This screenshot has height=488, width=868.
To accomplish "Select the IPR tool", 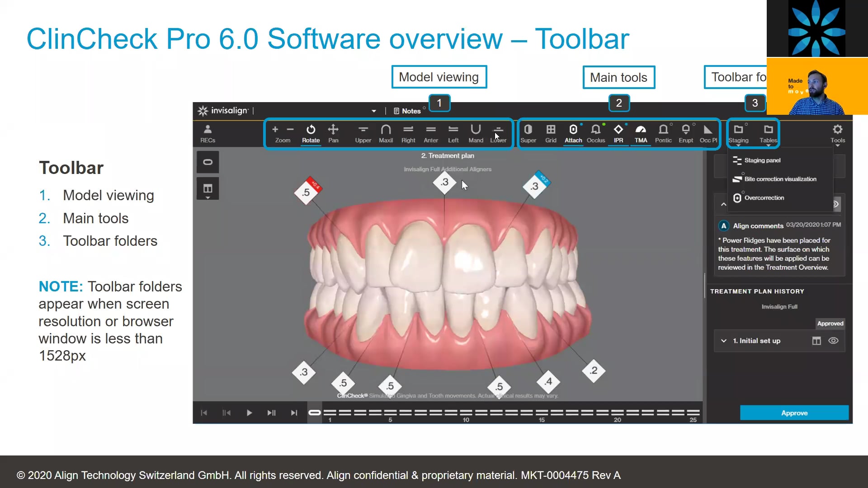I will 618,132.
